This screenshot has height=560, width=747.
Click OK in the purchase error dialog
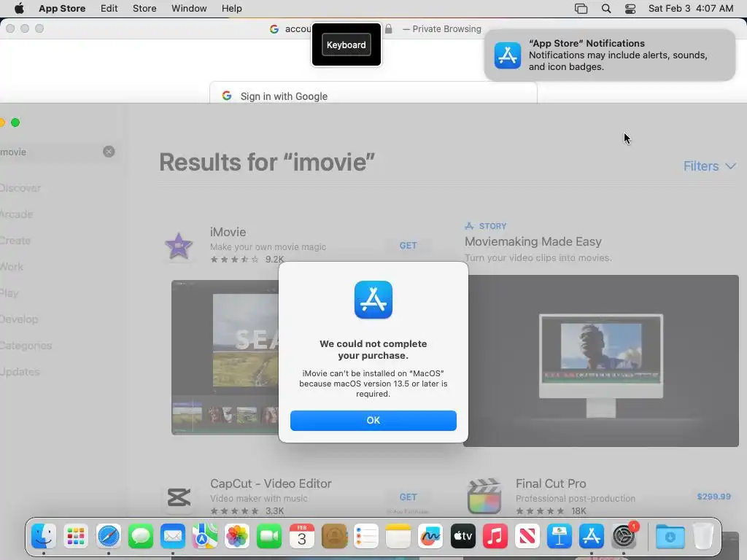[x=373, y=421]
